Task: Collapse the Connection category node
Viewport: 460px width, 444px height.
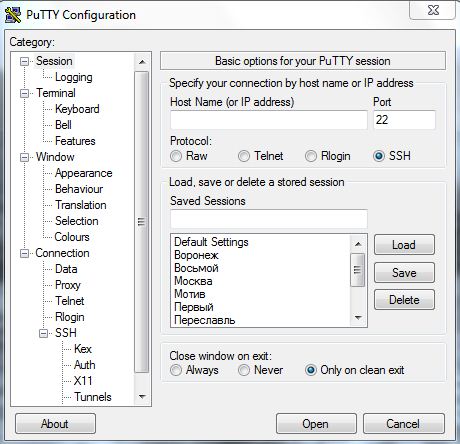Action: tap(24, 253)
